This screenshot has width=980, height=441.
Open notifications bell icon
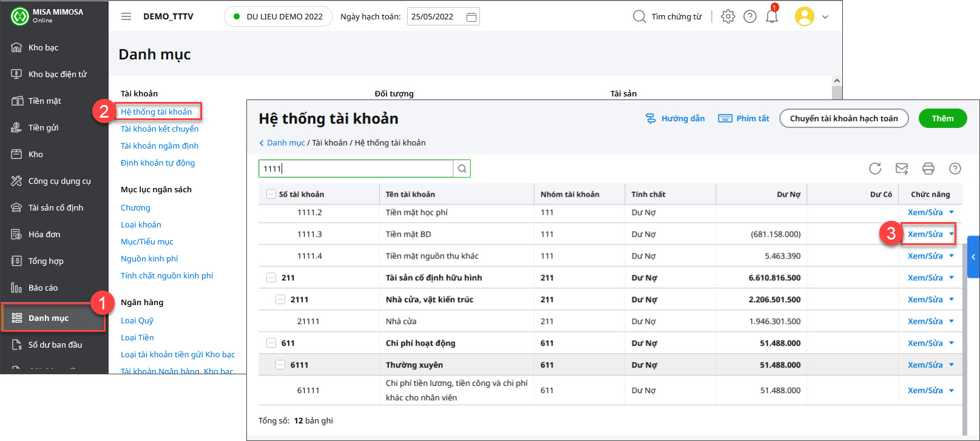pyautogui.click(x=772, y=16)
